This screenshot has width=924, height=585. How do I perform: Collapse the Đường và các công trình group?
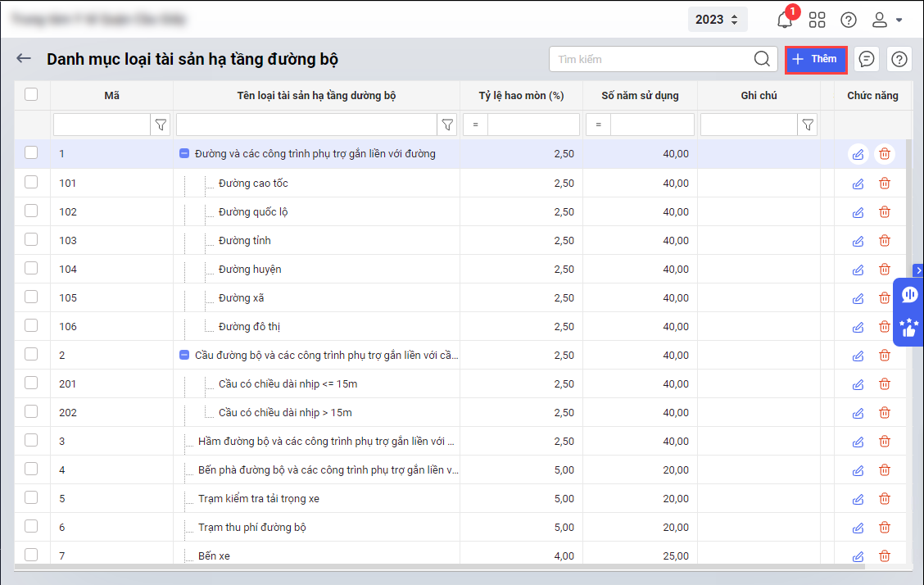coord(184,153)
